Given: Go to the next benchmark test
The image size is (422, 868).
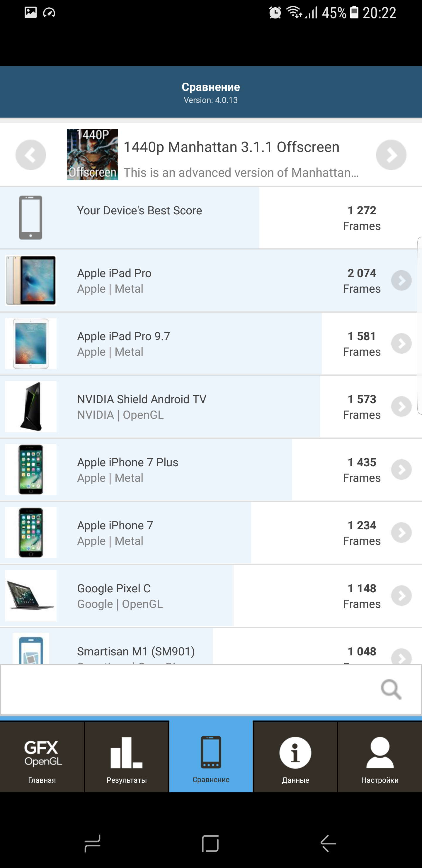Looking at the screenshot, I should 391,155.
